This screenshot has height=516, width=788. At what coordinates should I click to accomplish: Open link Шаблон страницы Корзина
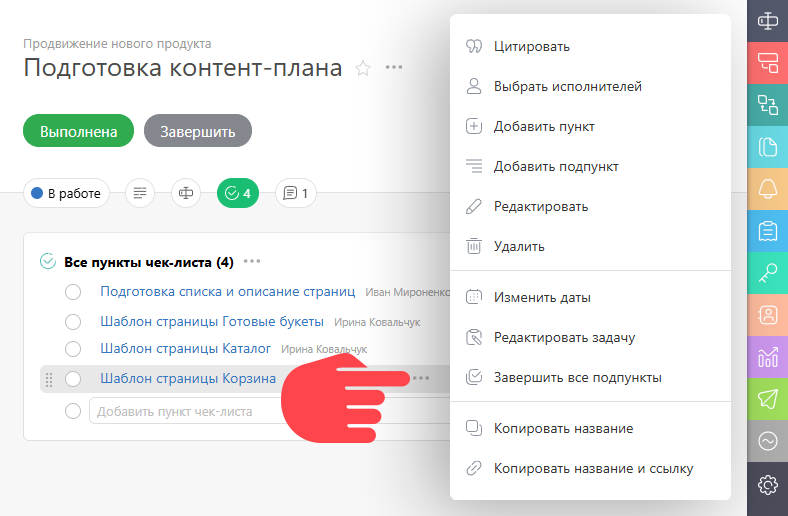coord(188,378)
